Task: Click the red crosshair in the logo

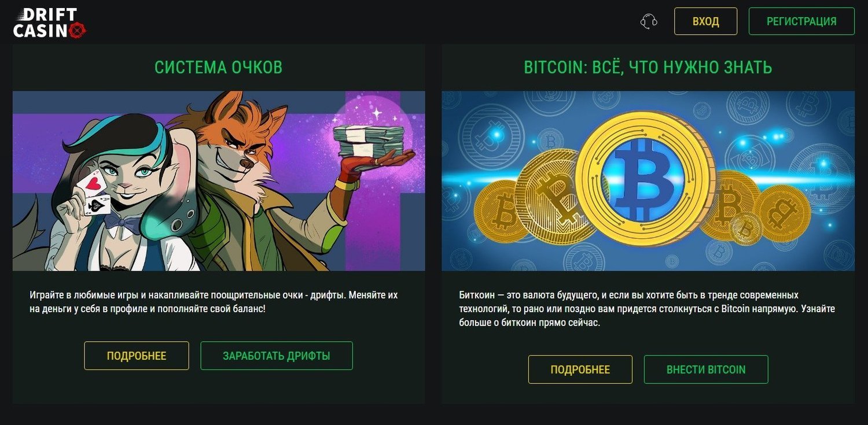Action: pos(77,31)
